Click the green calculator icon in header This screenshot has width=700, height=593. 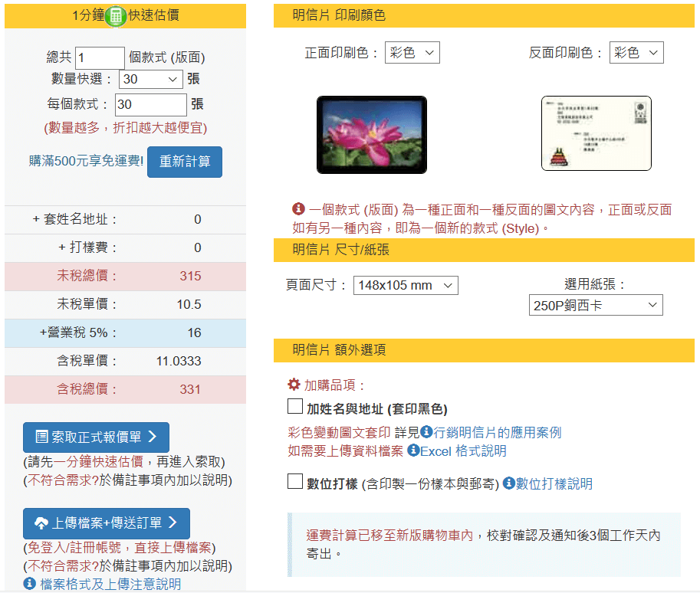[116, 16]
